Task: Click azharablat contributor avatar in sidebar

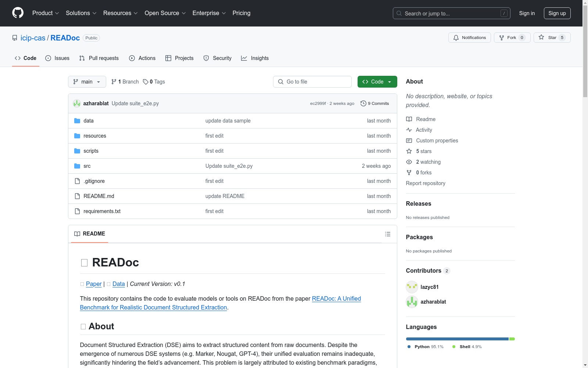Action: tap(412, 302)
